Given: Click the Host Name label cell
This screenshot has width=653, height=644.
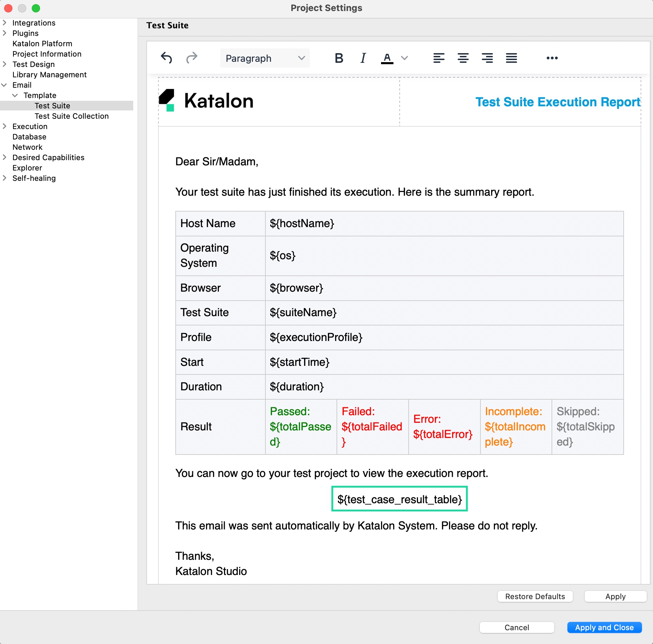Looking at the screenshot, I should (221, 224).
